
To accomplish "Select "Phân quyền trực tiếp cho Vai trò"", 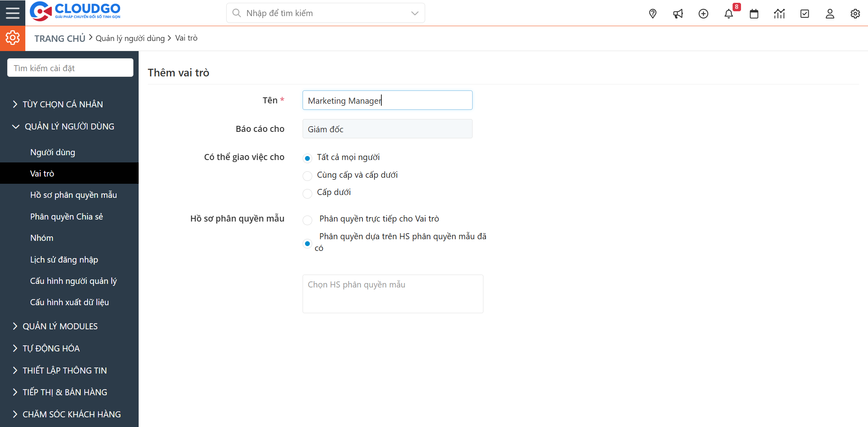I will click(307, 220).
